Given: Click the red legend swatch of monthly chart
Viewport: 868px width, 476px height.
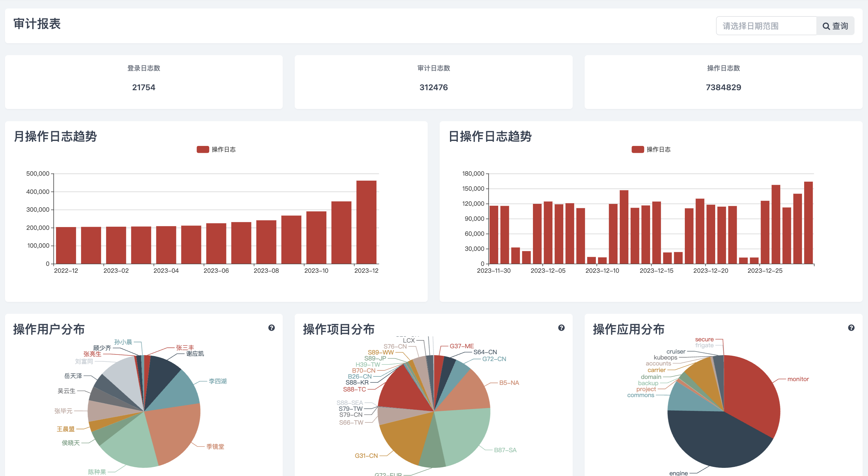Looking at the screenshot, I should (x=203, y=149).
